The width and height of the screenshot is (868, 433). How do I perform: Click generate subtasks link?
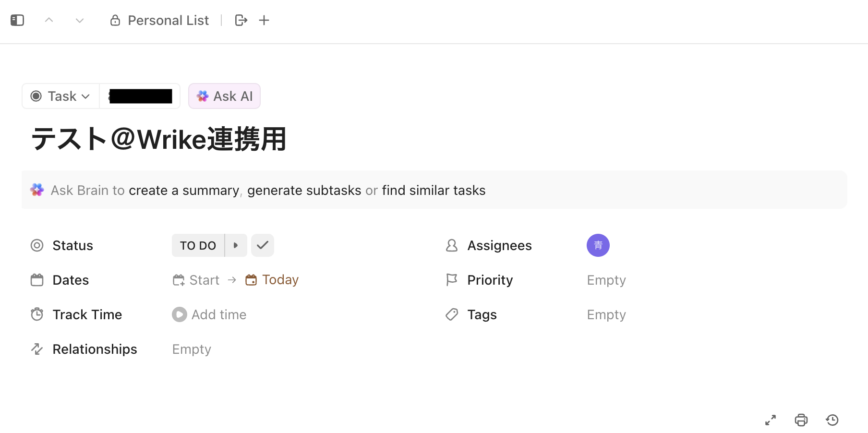click(x=304, y=191)
